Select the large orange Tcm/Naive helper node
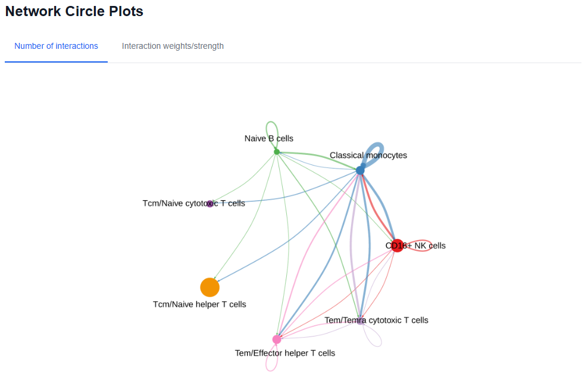The image size is (588, 377). (x=209, y=287)
